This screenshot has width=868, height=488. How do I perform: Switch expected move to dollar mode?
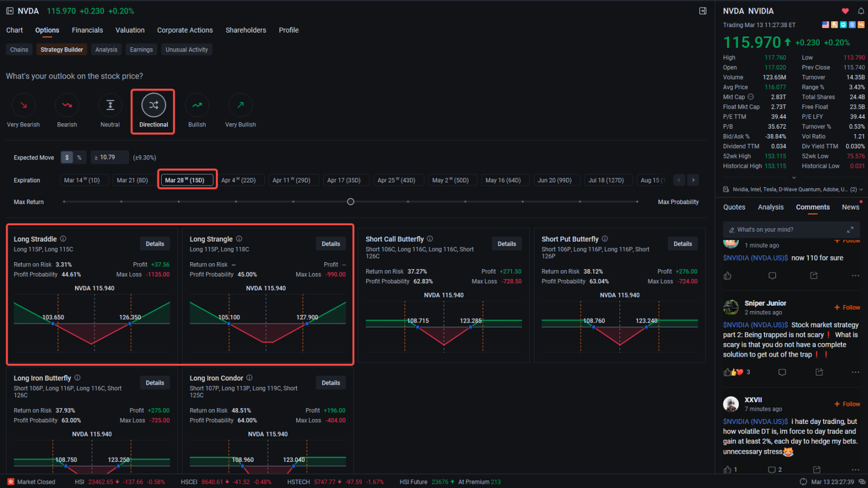coord(67,157)
